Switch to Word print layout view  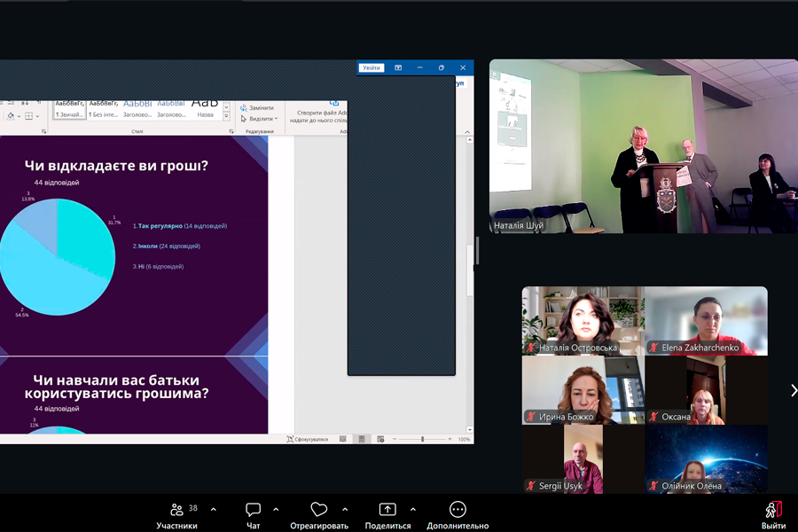(361, 439)
